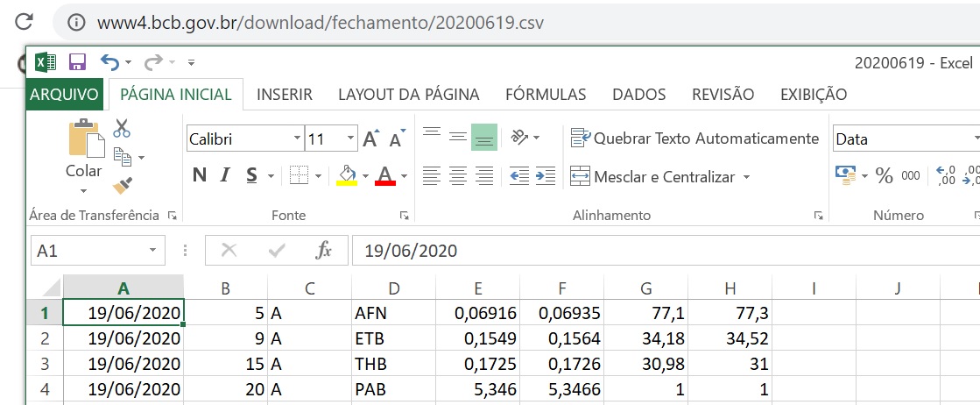The image size is (980, 405).
Task: Apply red font color A
Action: 385,176
